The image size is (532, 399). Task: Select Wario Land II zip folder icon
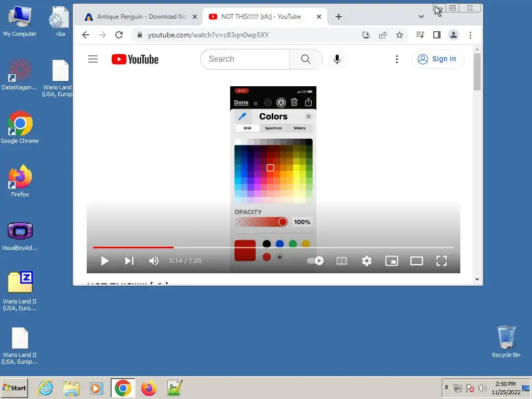tap(20, 291)
